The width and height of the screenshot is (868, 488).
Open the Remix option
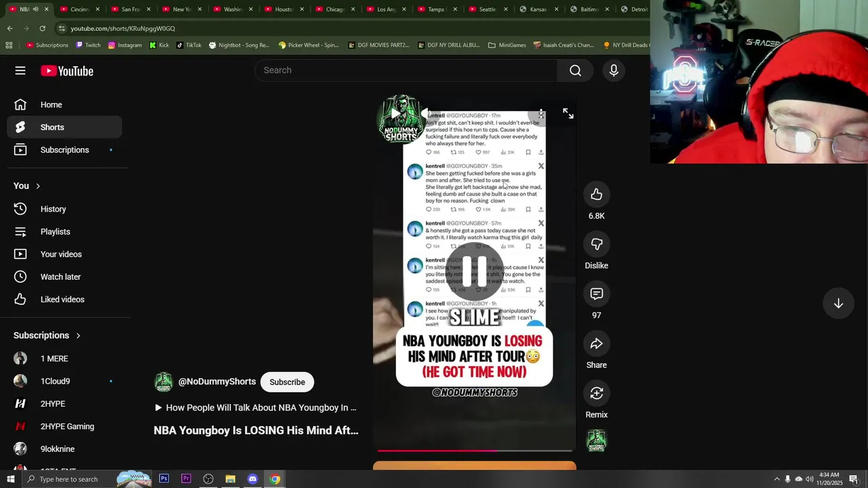[597, 393]
